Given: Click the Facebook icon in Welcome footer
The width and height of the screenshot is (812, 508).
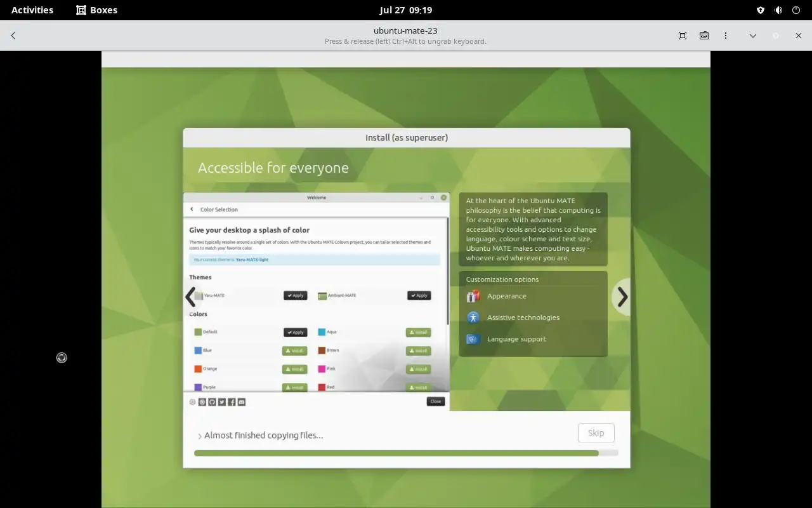Looking at the screenshot, I should 232,402.
